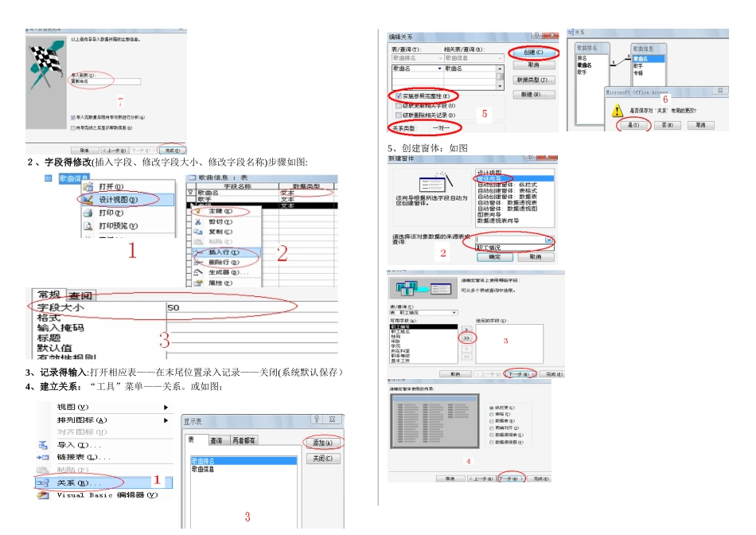Click the Open (打开) icon in context menu
Image resolution: width=756 pixels, height=535 pixels.
88,187
